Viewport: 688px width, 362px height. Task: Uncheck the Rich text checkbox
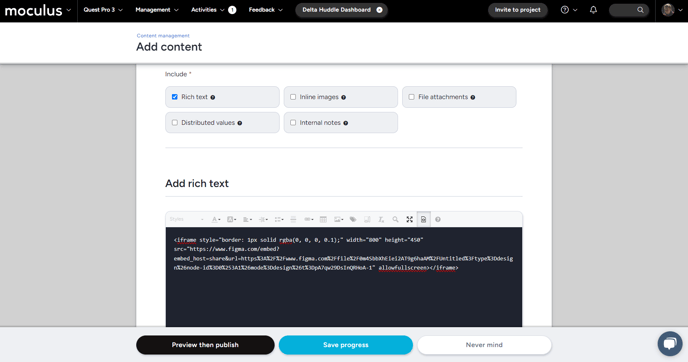point(175,97)
